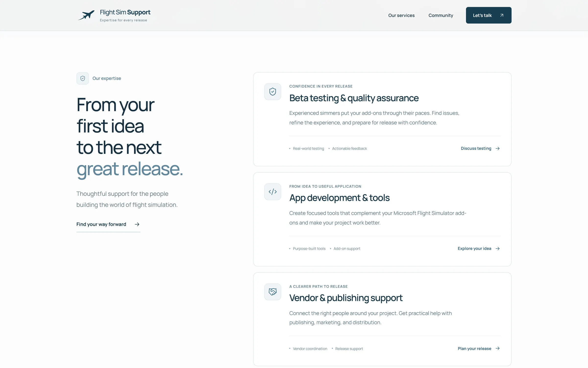Click the arrow beside Explore your idea
The width and height of the screenshot is (588, 368).
click(498, 249)
